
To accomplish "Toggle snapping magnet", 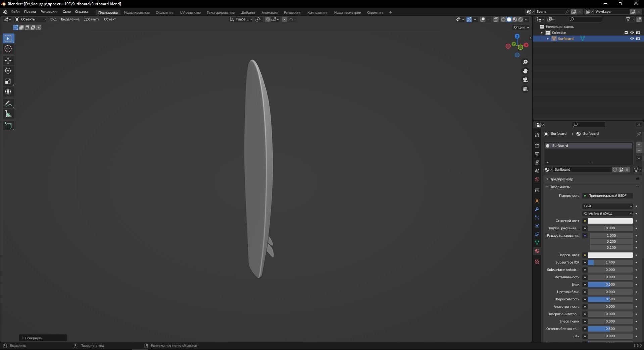I will (267, 19).
